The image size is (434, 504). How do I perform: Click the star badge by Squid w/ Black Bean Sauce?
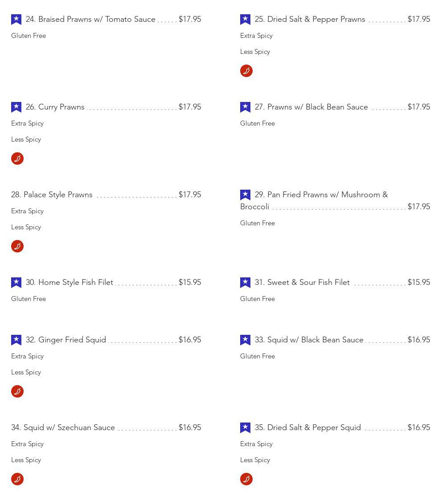click(245, 340)
